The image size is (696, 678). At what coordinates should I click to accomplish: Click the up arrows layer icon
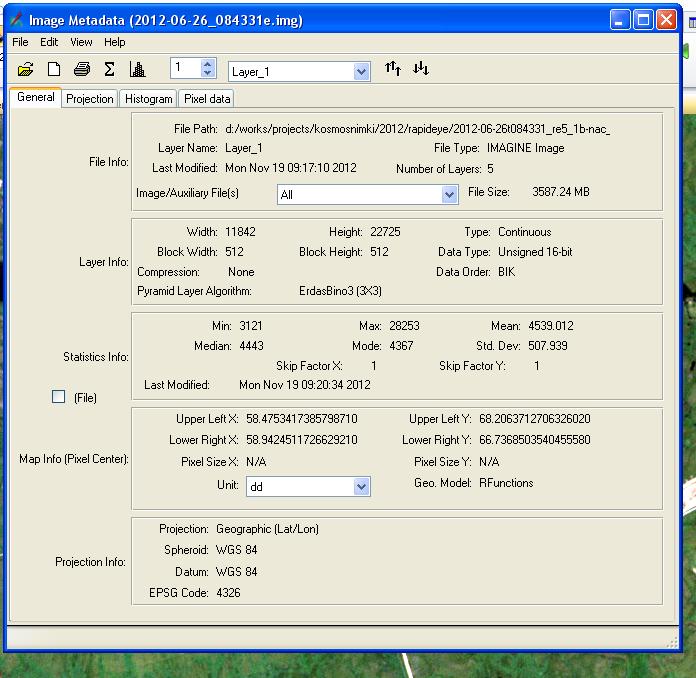[393, 69]
